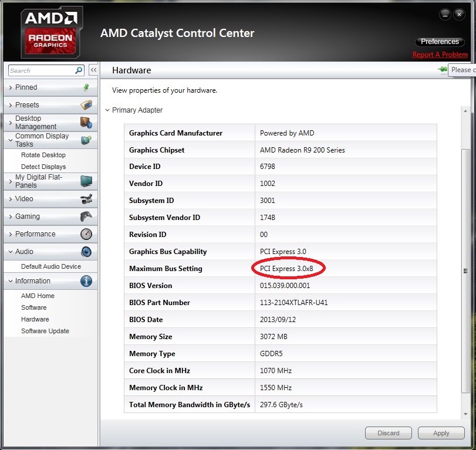Click the Gaming controller icon
476x450 pixels.
pos(86,216)
